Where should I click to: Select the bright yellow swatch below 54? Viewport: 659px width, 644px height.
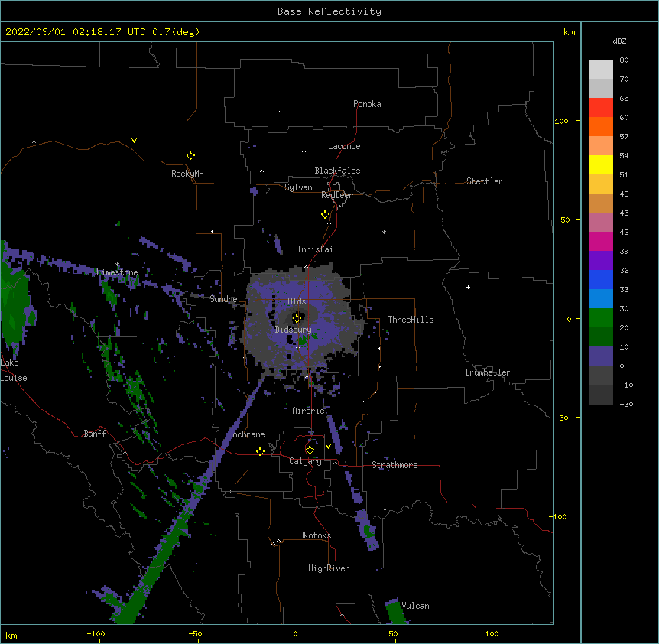[x=601, y=164]
